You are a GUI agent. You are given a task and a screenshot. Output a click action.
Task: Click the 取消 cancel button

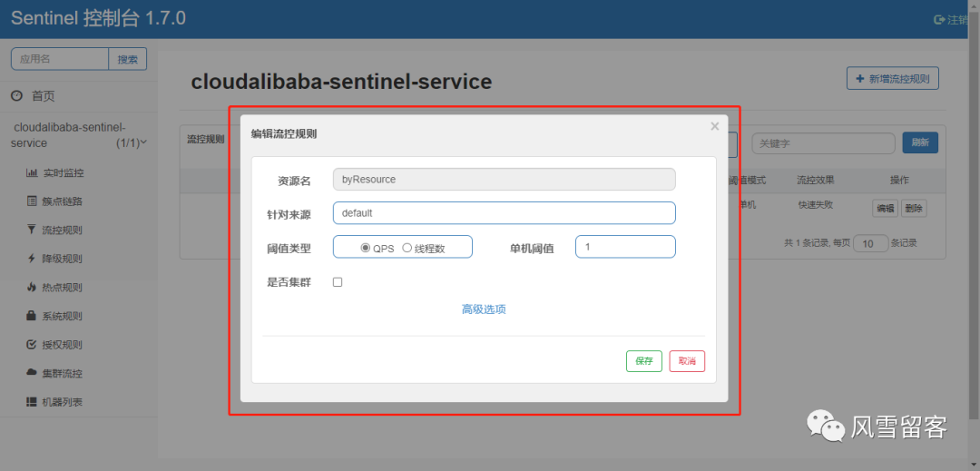tap(687, 361)
